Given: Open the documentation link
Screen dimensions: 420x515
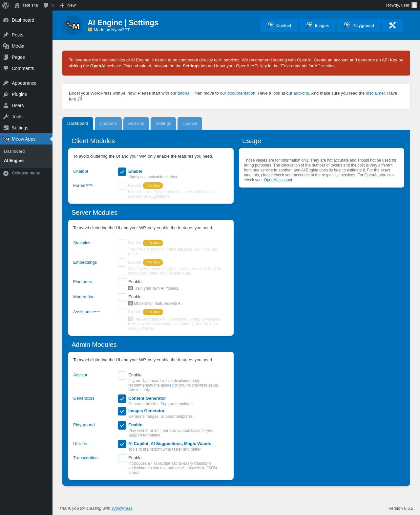Looking at the screenshot, I should pyautogui.click(x=241, y=93).
